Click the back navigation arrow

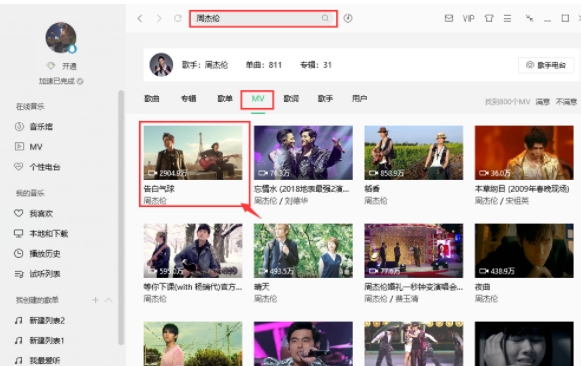(x=140, y=18)
